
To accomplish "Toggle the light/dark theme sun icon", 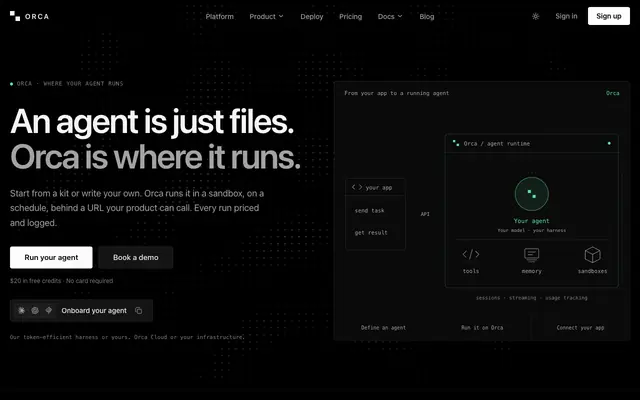I will tap(536, 16).
